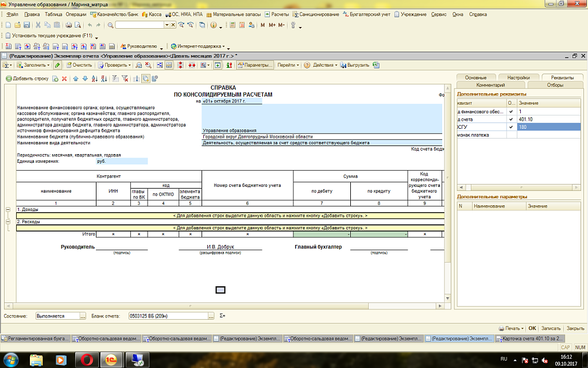Open the Opera browser from the taskbar
The width and height of the screenshot is (588, 368).
click(x=87, y=360)
